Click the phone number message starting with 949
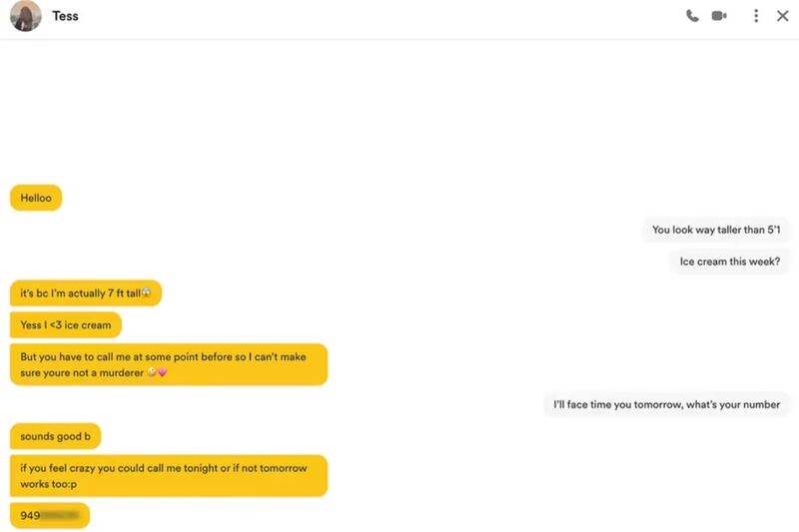The height and width of the screenshot is (532, 799). pyautogui.click(x=49, y=516)
